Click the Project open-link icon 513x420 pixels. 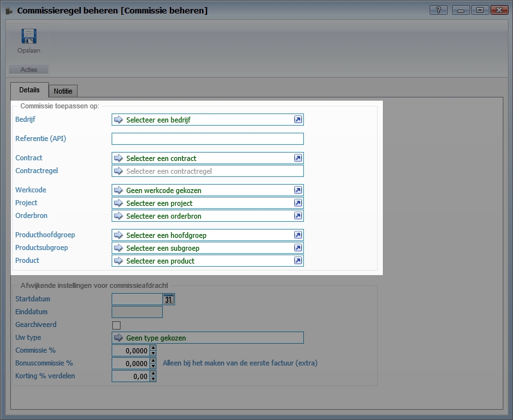click(x=298, y=203)
